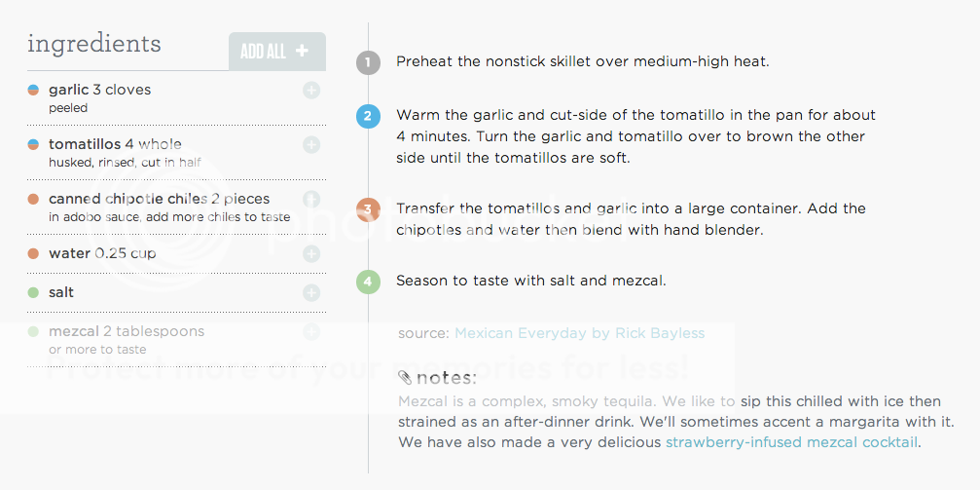Select step 3 orange circle marker
Viewport: 980px width, 490px height.
[x=368, y=209]
